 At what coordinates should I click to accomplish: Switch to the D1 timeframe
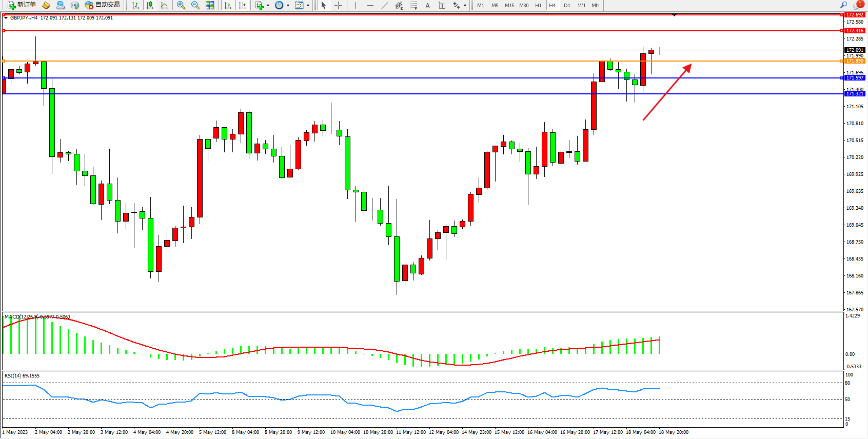click(x=567, y=5)
